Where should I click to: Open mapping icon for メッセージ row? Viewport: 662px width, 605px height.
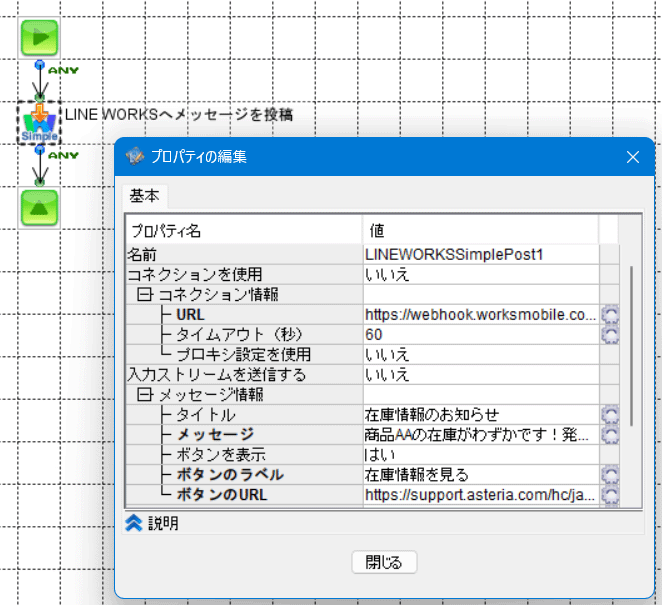click(x=610, y=435)
